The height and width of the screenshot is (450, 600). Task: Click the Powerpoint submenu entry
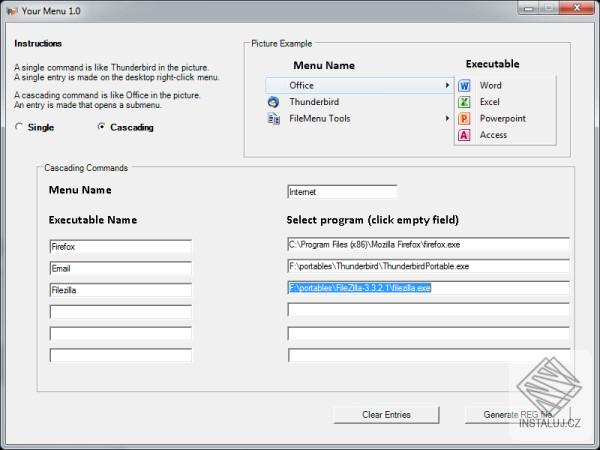[x=505, y=119]
